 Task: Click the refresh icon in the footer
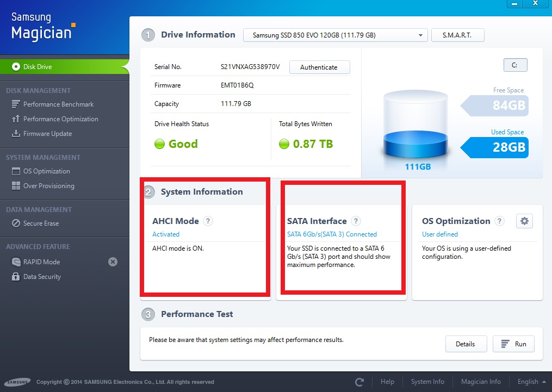click(x=359, y=382)
